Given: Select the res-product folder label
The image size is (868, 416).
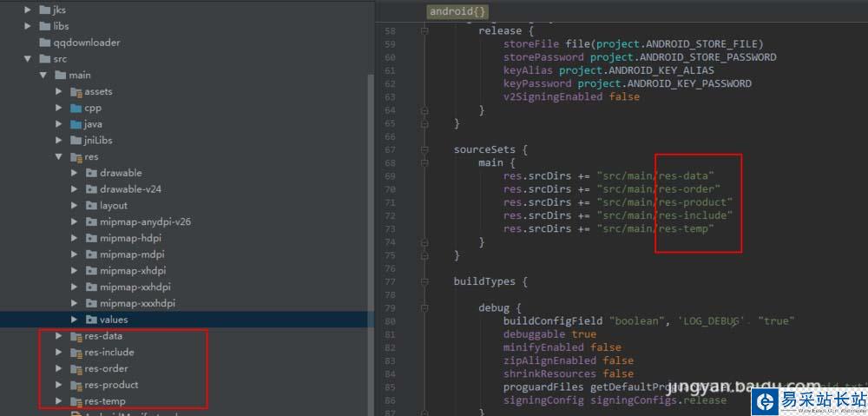Looking at the screenshot, I should click(x=111, y=385).
